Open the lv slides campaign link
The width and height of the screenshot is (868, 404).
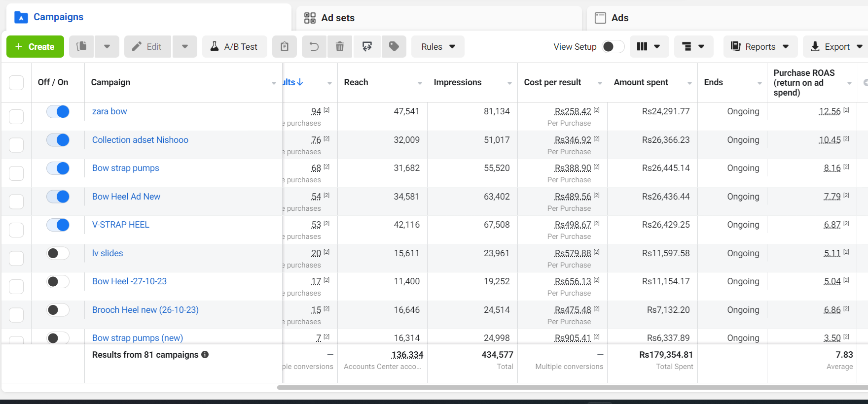108,253
